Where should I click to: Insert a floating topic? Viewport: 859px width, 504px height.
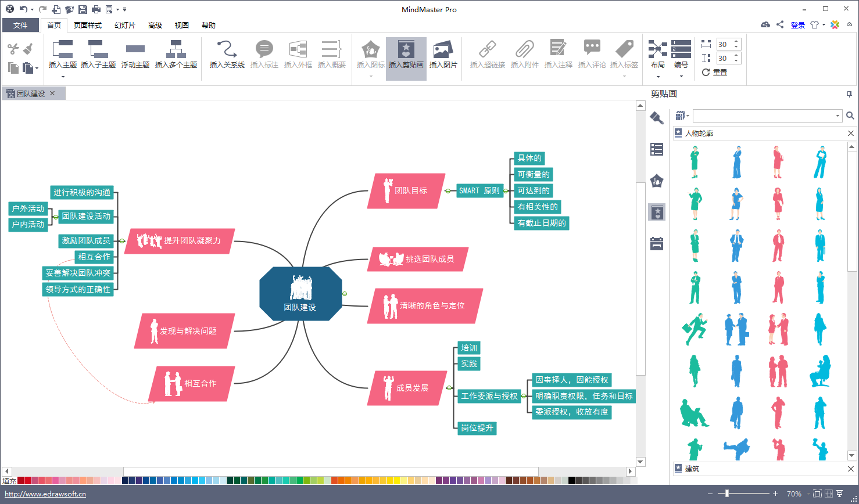[135, 54]
